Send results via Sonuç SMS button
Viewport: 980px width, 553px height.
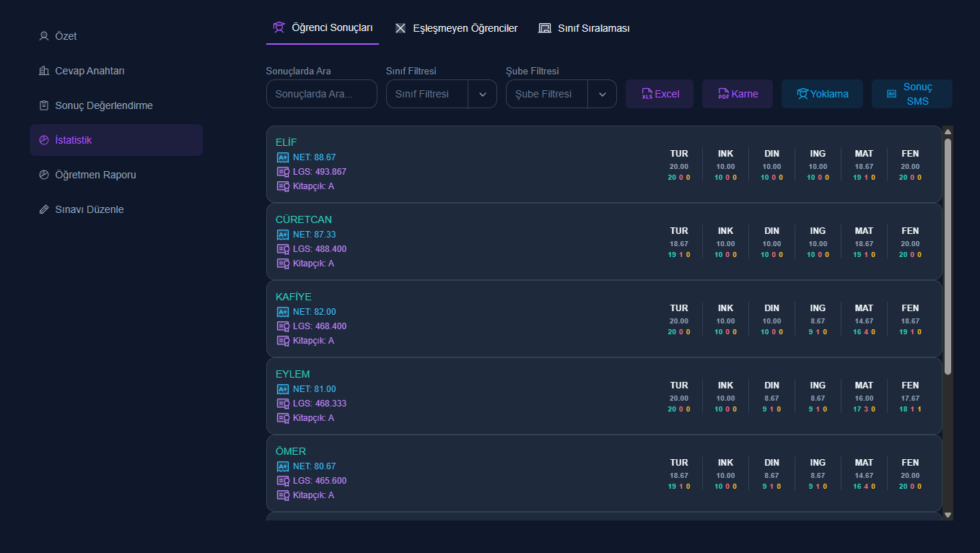912,94
